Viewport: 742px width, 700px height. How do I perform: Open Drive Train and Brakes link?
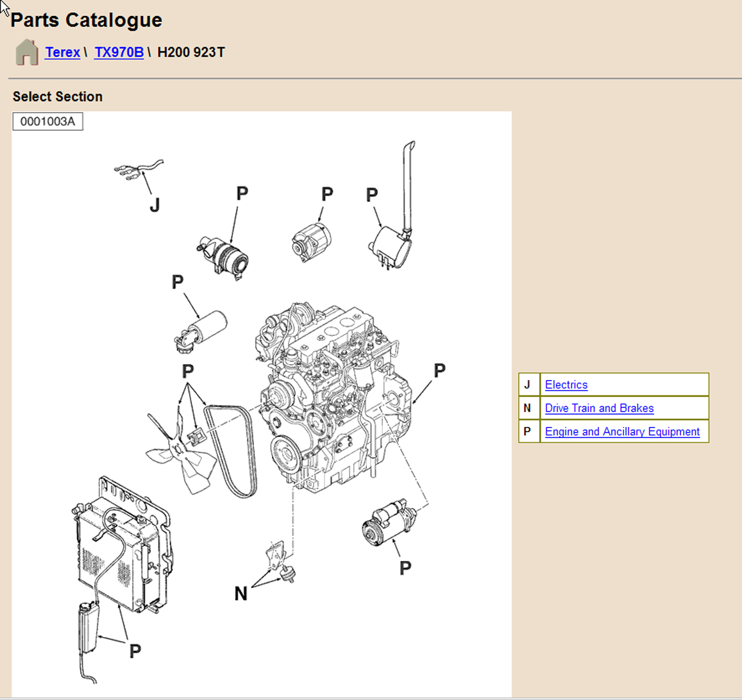click(x=599, y=408)
